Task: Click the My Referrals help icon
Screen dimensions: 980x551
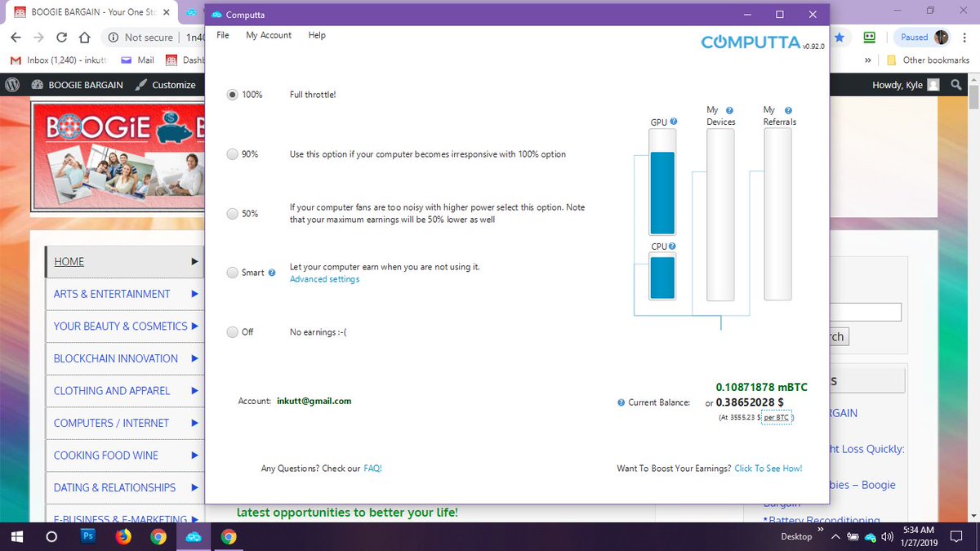Action: [x=787, y=110]
